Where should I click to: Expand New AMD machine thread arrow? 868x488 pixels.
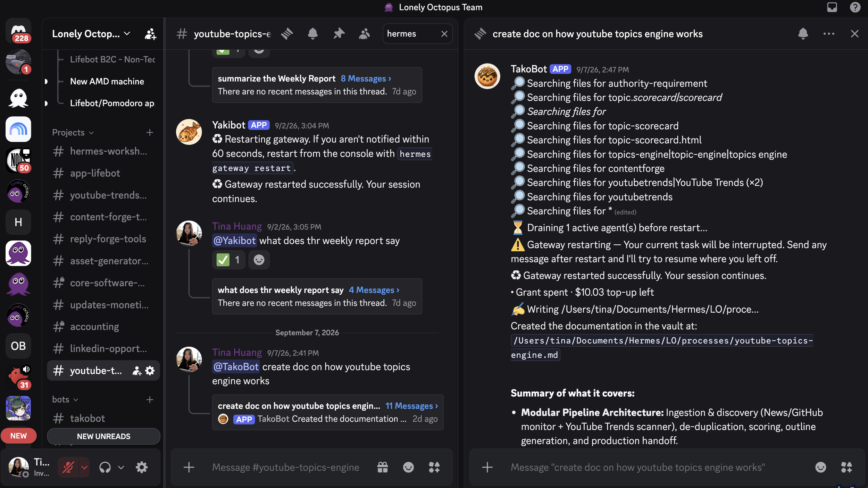(x=46, y=81)
